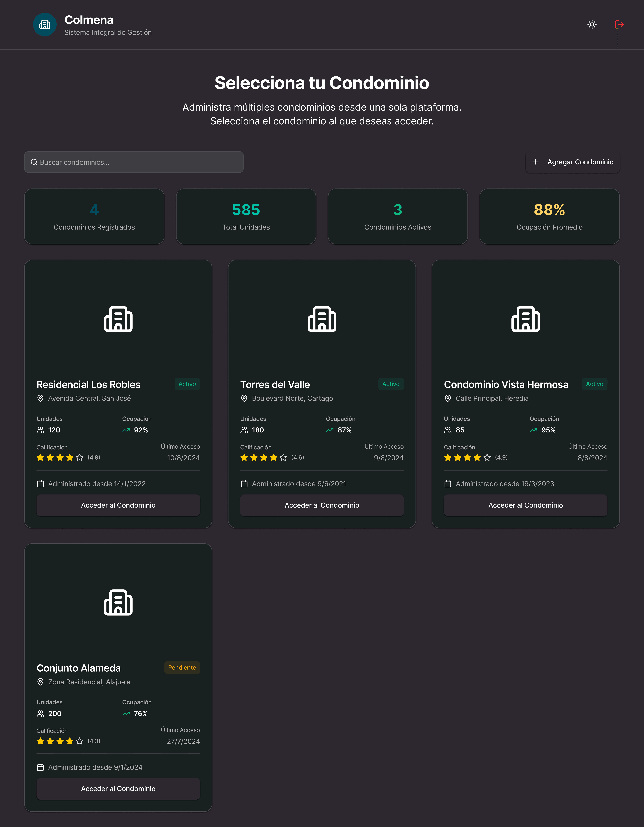The image size is (644, 827).
Task: Click the Condominios Registrados stat card
Action: point(94,217)
